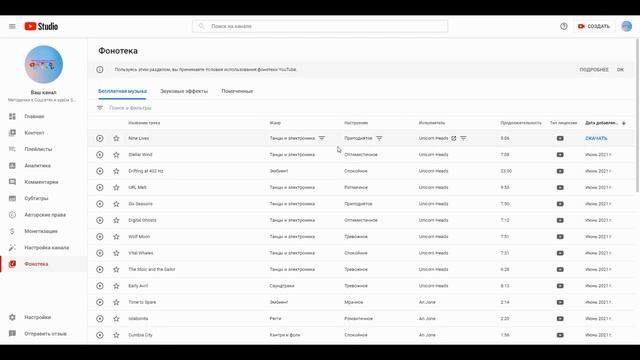640x360 pixels.
Task: Star the Stellar Wind track
Action: coord(116,155)
